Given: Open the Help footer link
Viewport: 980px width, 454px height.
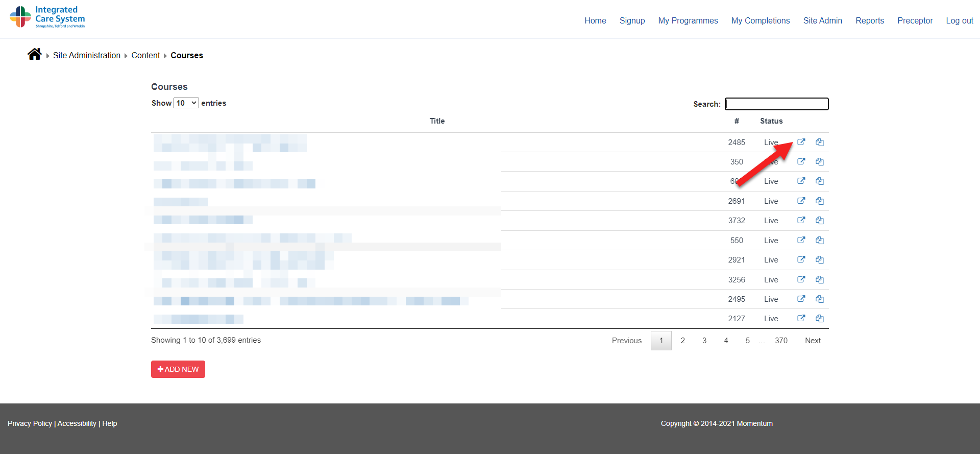Looking at the screenshot, I should (x=110, y=423).
